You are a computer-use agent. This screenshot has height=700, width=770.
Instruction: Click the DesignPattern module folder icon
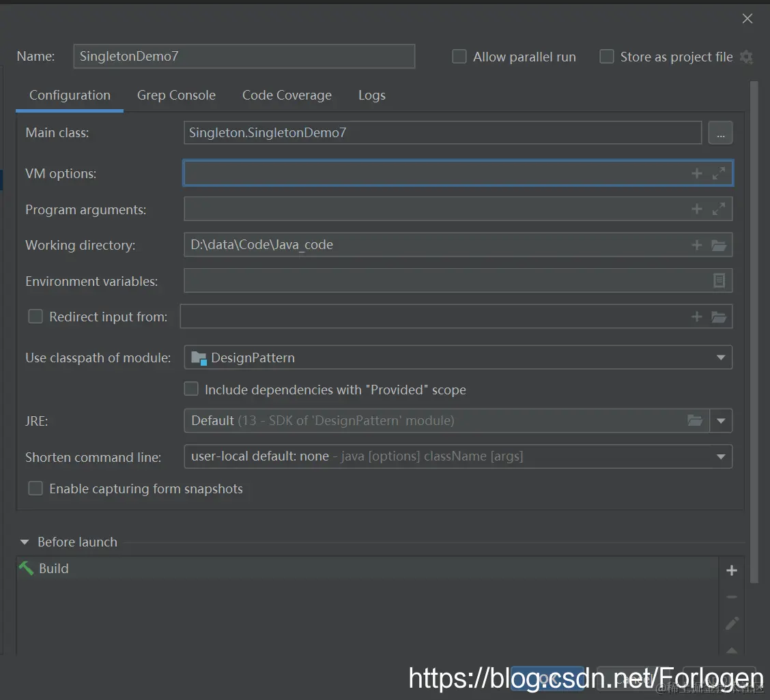pyautogui.click(x=199, y=358)
